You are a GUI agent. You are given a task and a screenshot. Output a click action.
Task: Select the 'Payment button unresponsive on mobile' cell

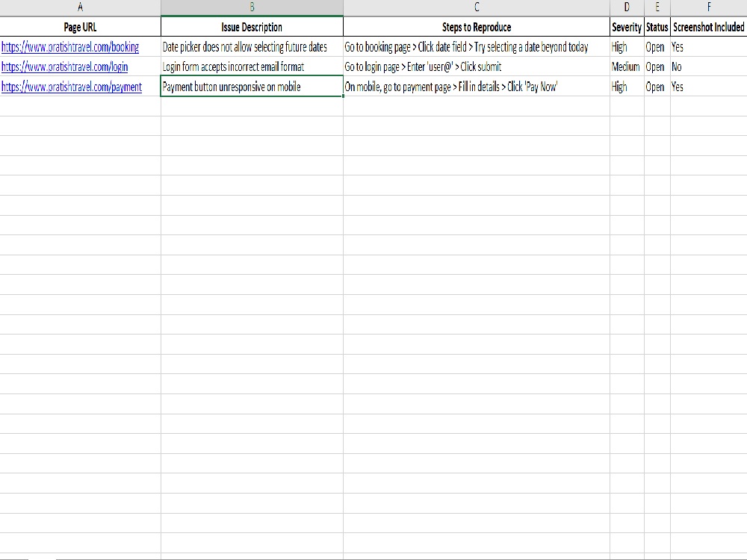pos(252,86)
